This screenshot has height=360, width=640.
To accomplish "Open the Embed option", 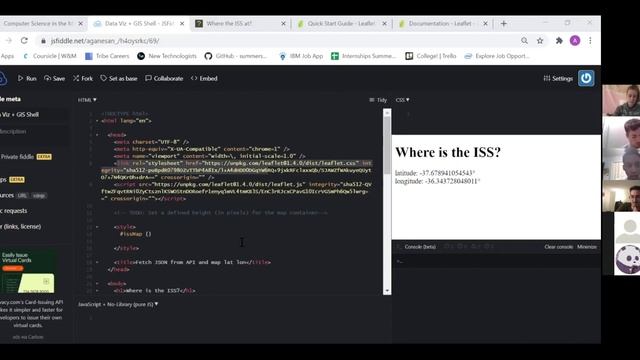I will coord(204,78).
